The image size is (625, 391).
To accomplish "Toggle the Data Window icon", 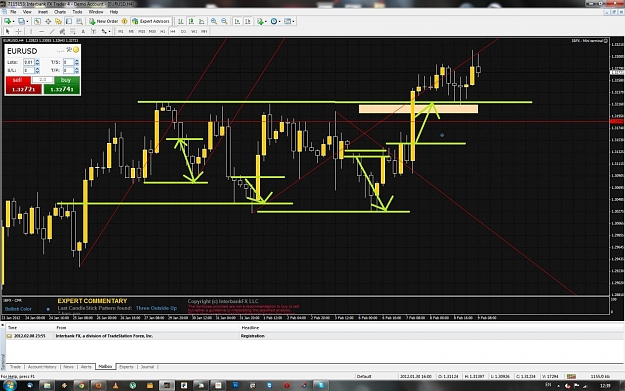I will pos(48,21).
